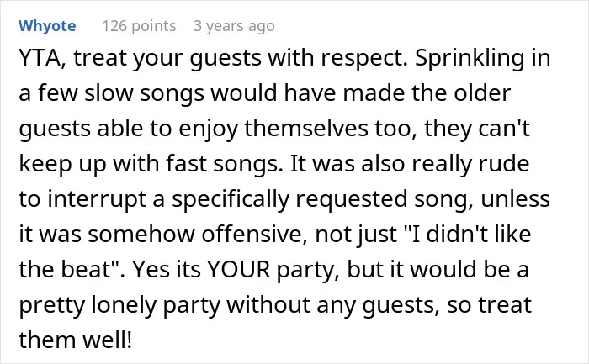The height and width of the screenshot is (364, 589).
Task: Click the capitalized word YOUR in comment
Action: [x=238, y=270]
